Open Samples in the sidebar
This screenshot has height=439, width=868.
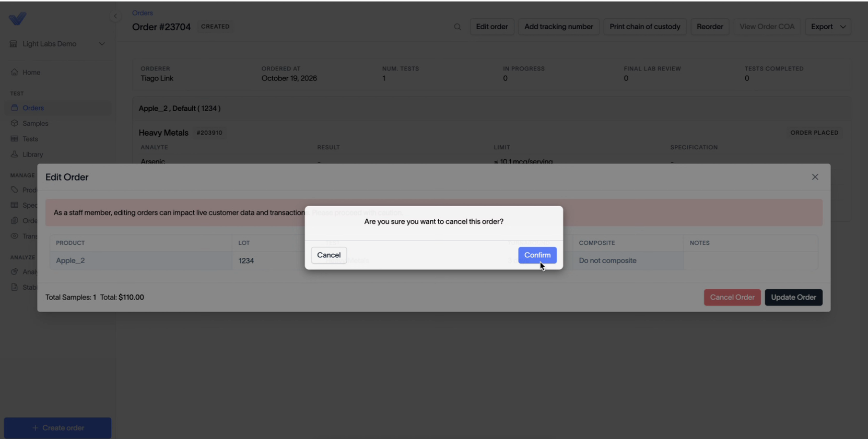[x=35, y=124]
